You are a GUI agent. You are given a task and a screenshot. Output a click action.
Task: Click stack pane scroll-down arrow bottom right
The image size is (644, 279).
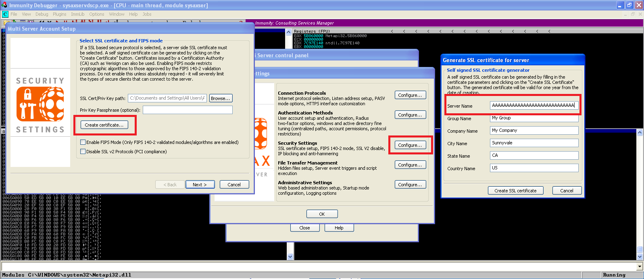(x=640, y=256)
